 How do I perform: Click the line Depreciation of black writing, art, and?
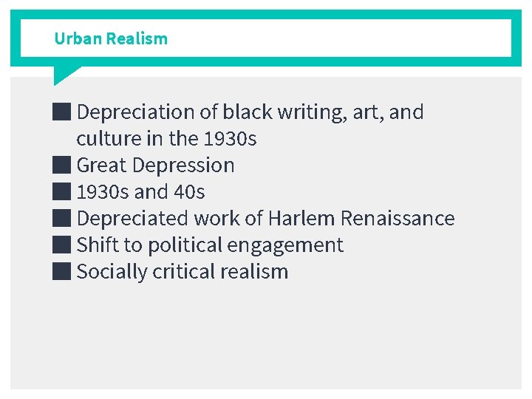pyautogui.click(x=250, y=112)
